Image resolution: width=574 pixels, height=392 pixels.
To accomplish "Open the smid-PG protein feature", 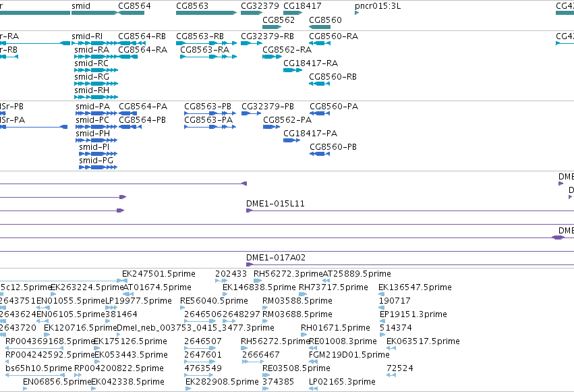I will pos(98,167).
